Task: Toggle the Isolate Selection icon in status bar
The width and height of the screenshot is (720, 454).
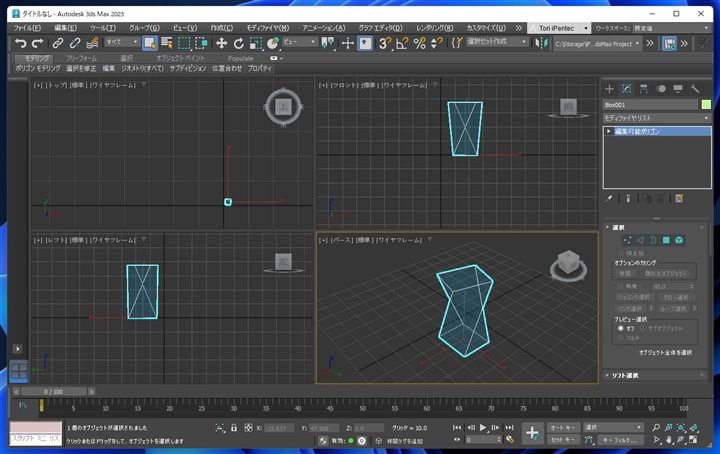Action: click(x=220, y=428)
